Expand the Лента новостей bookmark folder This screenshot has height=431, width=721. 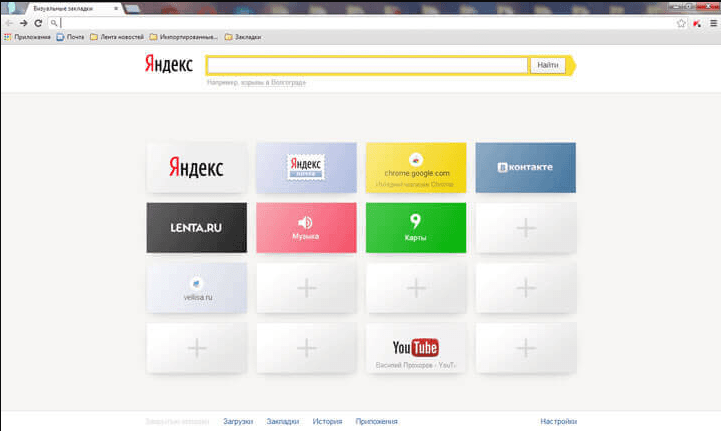click(x=116, y=37)
